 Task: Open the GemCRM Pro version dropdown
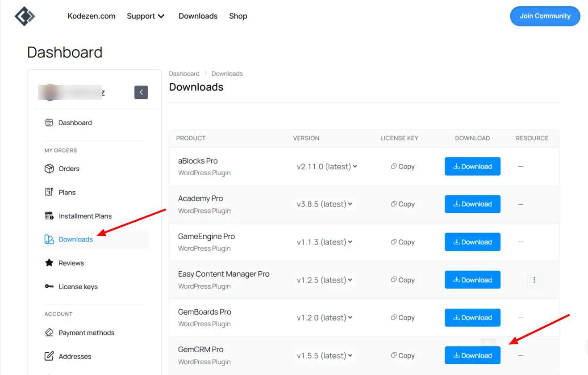pos(325,355)
